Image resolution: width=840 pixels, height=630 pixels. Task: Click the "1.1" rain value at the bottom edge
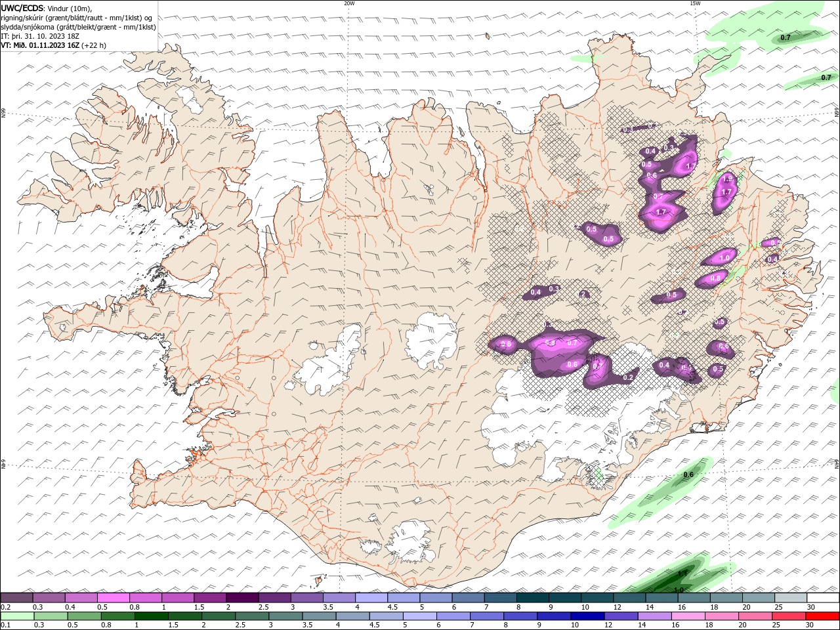click(x=682, y=573)
